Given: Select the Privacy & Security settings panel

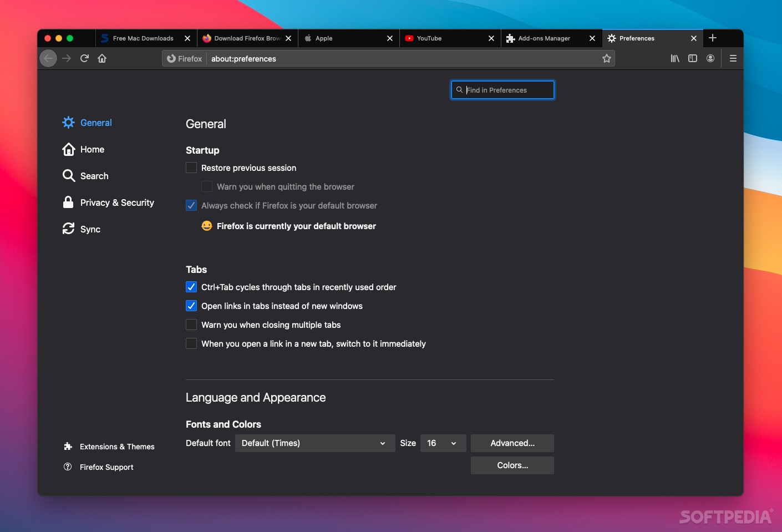Looking at the screenshot, I should click(x=117, y=202).
